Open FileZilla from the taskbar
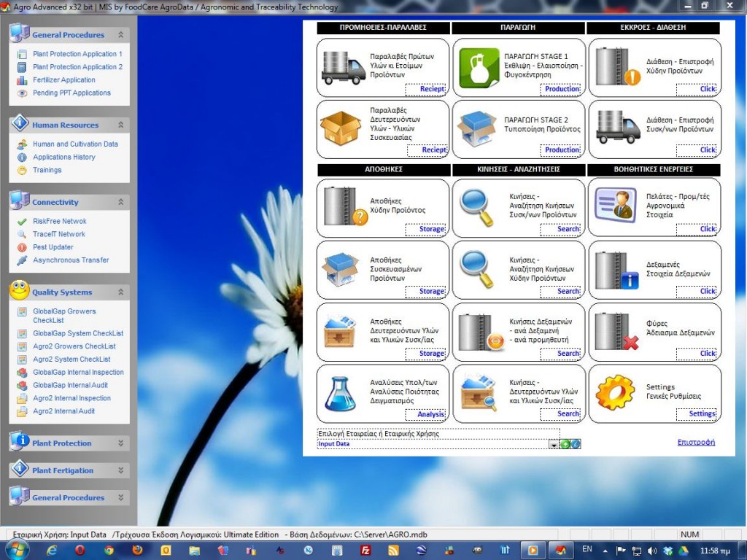 tap(365, 551)
